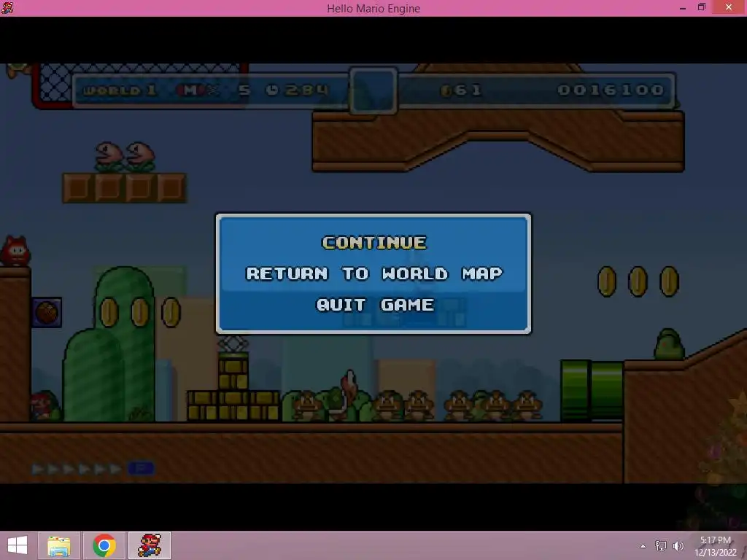Close the Hello Mario Engine window
The width and height of the screenshot is (747, 560).
(729, 7)
